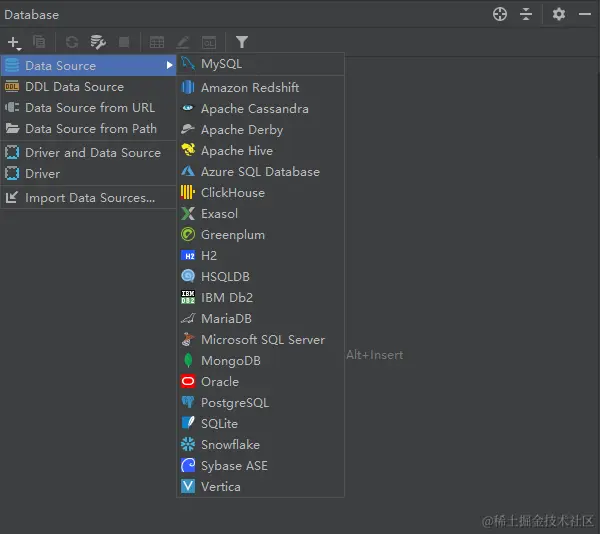Select Apache Derby

pos(260,130)
